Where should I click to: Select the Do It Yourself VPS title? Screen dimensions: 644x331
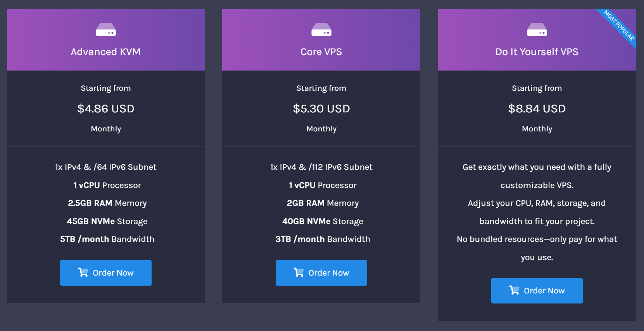tap(537, 52)
